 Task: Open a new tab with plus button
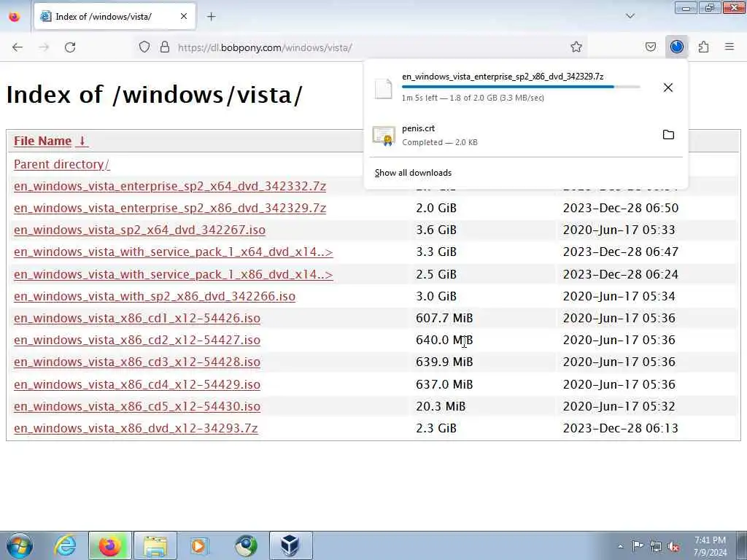211,17
